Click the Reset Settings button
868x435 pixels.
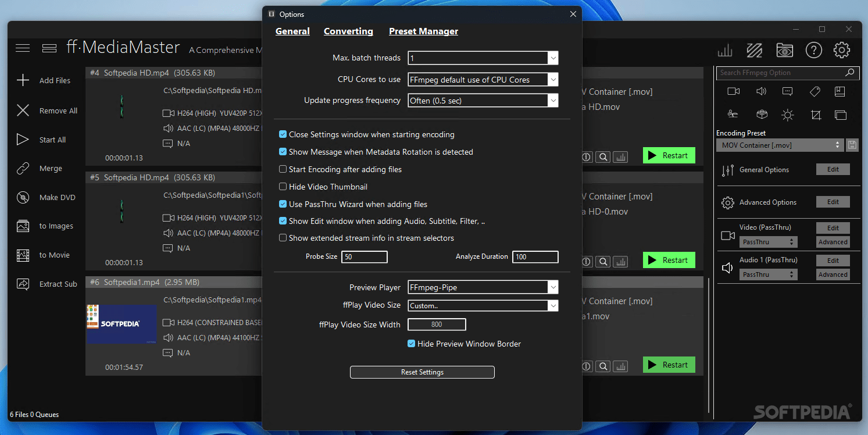(422, 372)
